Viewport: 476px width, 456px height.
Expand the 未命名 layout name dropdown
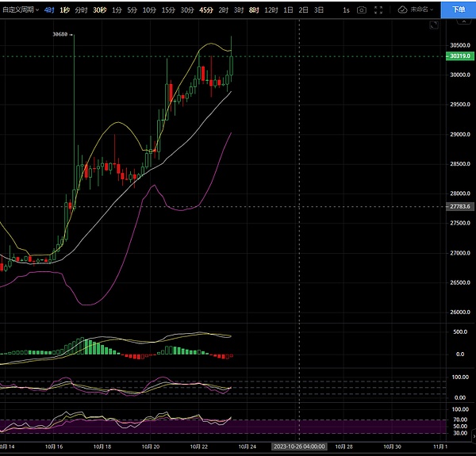click(x=421, y=10)
